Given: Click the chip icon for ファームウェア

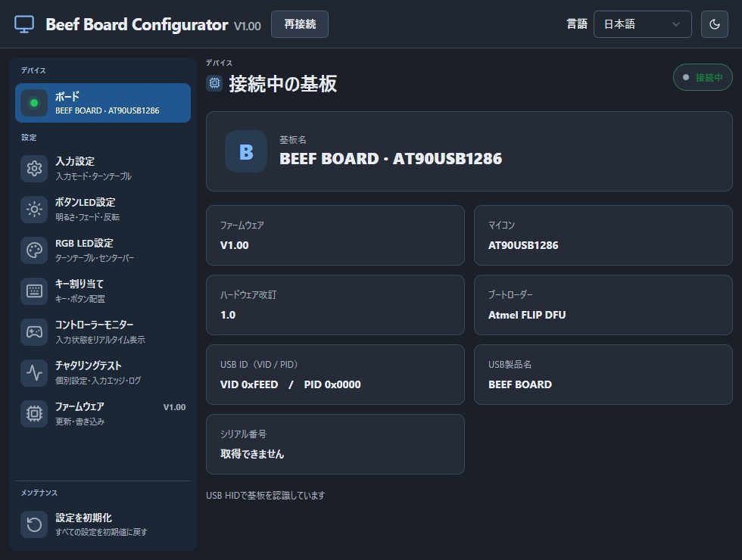Looking at the screenshot, I should coord(34,414).
